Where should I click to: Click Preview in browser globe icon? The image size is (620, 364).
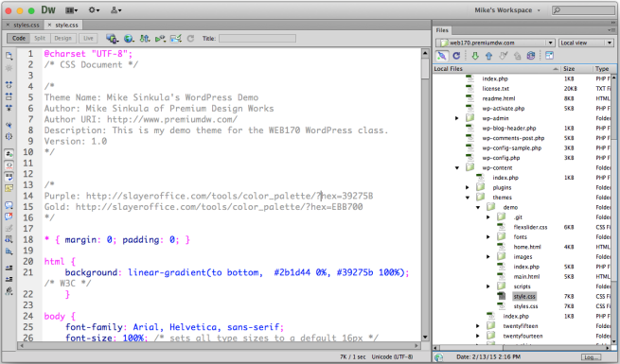(x=129, y=39)
